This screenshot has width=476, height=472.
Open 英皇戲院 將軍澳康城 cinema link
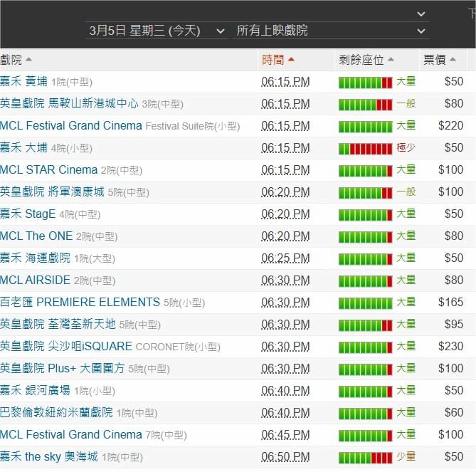52,192
